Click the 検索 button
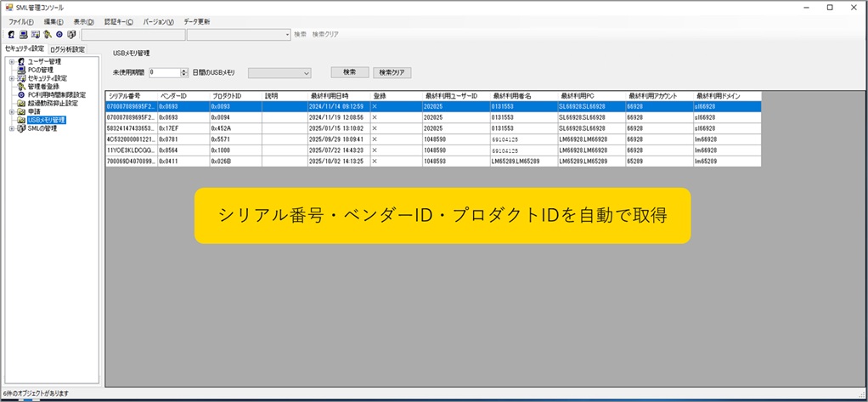 click(x=349, y=72)
